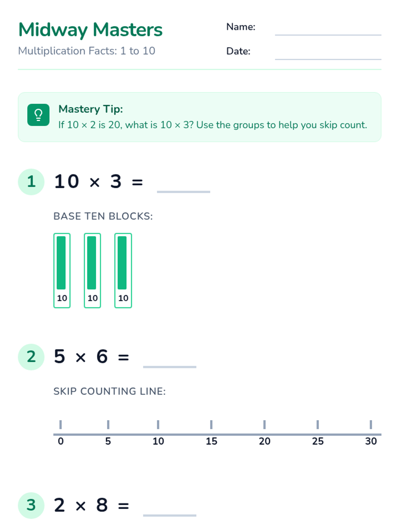Click the Midway Masters title
This screenshot has height=532, width=399.
coord(90,30)
